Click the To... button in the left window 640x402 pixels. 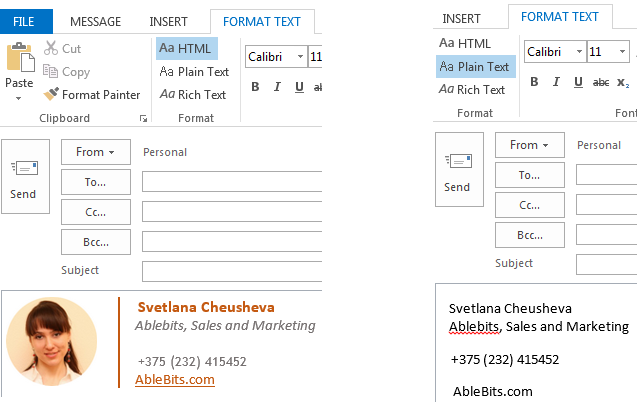tap(95, 182)
